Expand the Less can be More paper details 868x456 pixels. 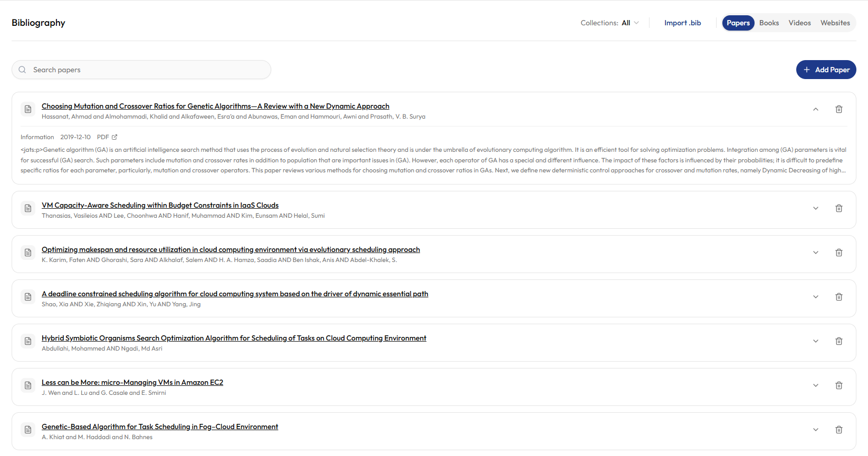pyautogui.click(x=815, y=385)
